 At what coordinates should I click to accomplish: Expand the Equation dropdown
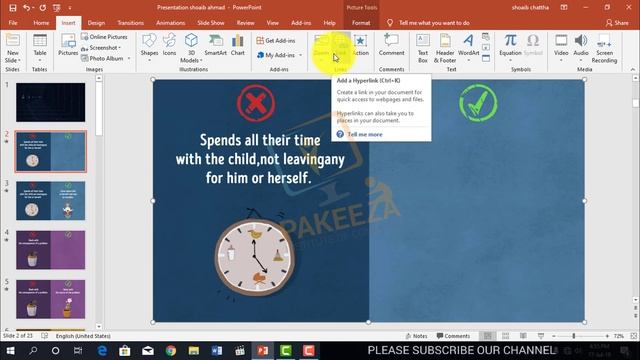pos(510,60)
